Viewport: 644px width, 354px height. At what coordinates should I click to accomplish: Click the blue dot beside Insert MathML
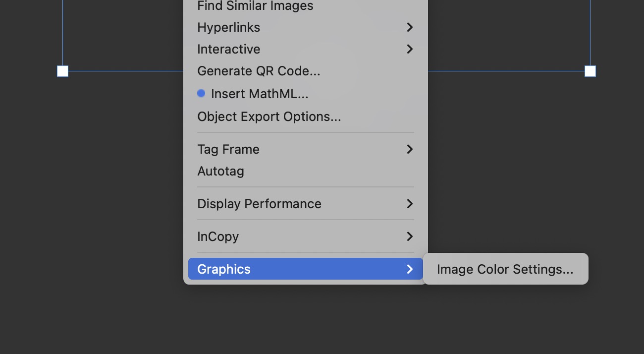(201, 93)
